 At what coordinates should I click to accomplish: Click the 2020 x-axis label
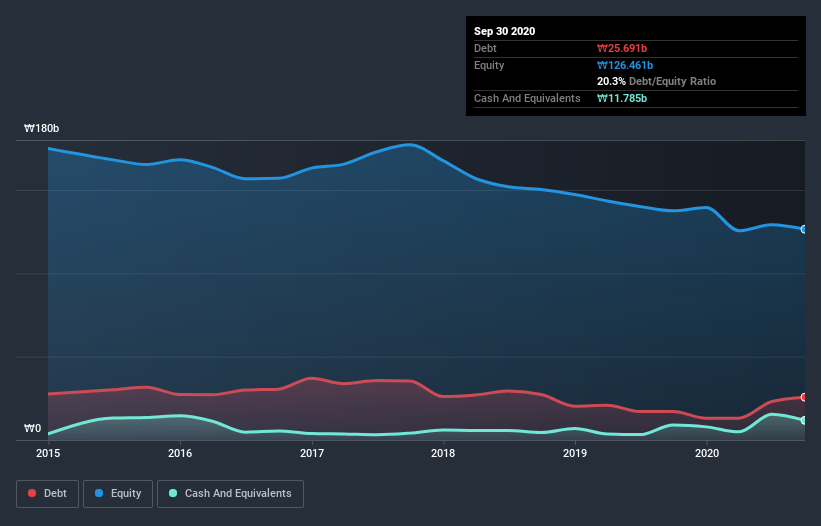point(707,453)
